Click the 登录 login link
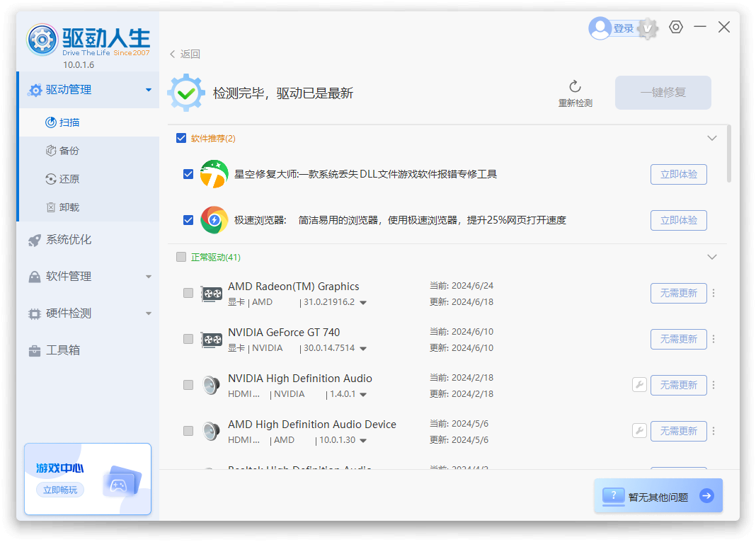 (624, 29)
